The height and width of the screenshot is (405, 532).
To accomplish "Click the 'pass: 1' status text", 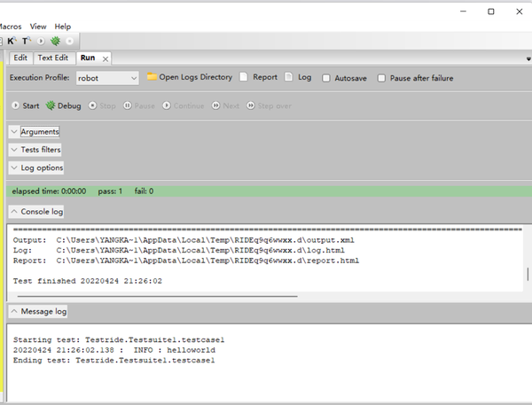I will [110, 191].
